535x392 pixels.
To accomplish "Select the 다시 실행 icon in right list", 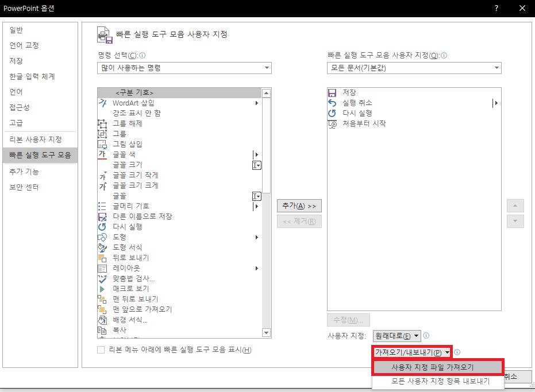I will coord(332,113).
